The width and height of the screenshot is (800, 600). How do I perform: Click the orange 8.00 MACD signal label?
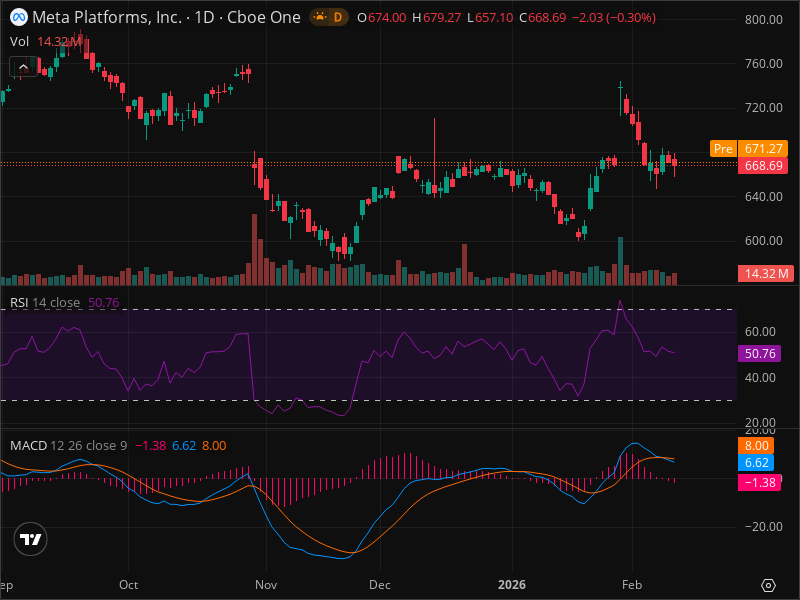756,445
